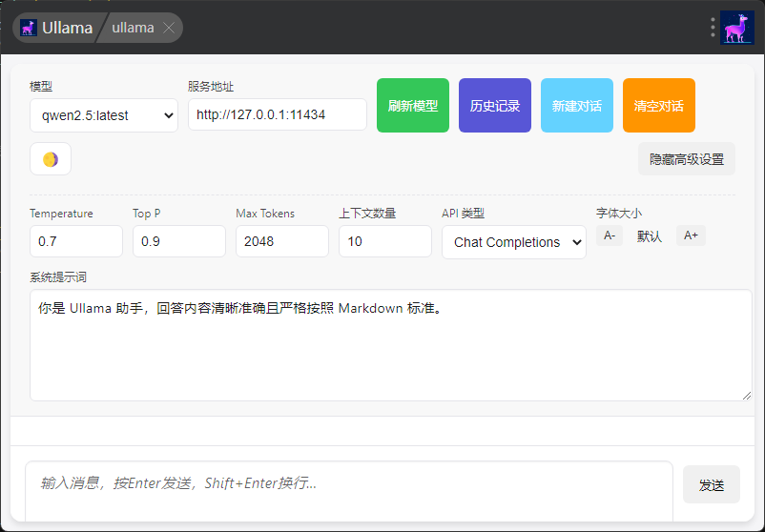
Task: Click the 服务地址 label
Action: point(211,87)
